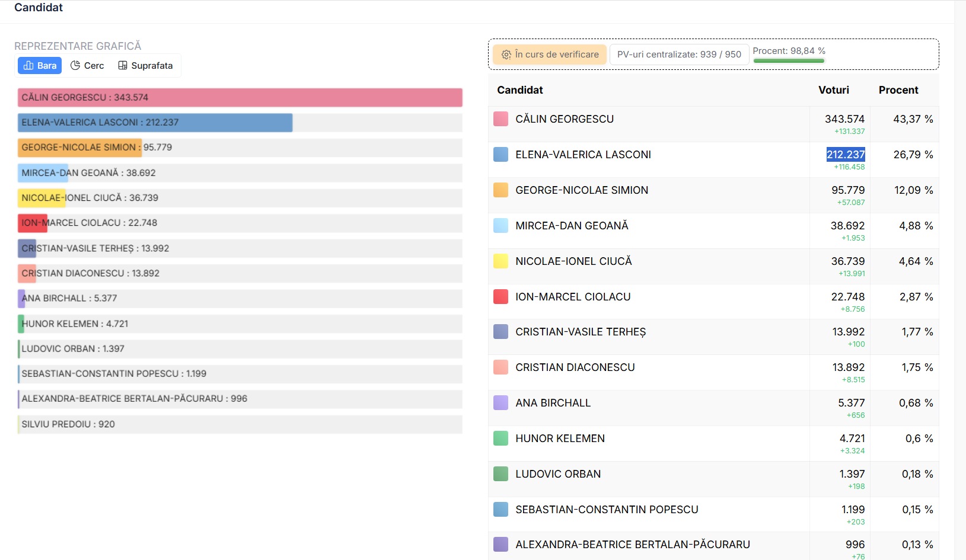Click red swatch beside Ion-Marcel Ciolacu
Viewport: 966px width, 560px height.
(x=501, y=297)
